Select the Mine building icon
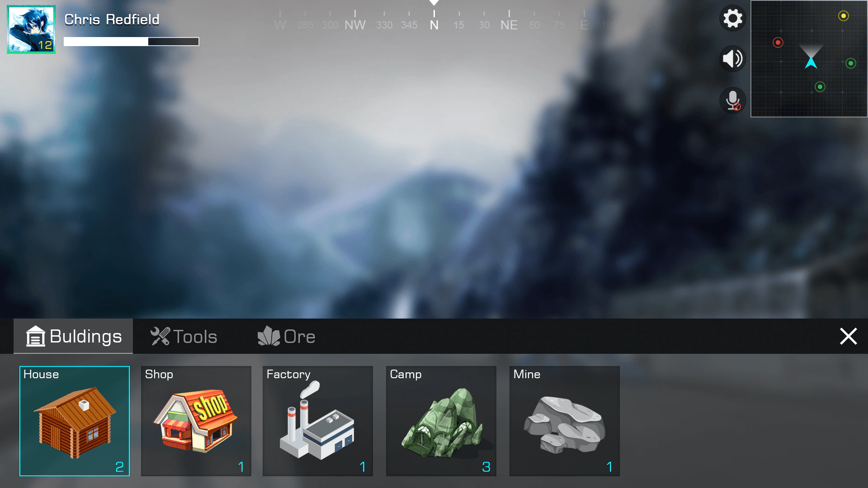868x488 pixels. pos(564,421)
